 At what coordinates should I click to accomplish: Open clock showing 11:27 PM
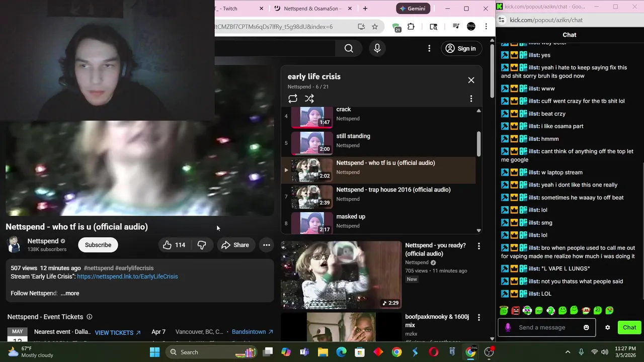pos(626,351)
